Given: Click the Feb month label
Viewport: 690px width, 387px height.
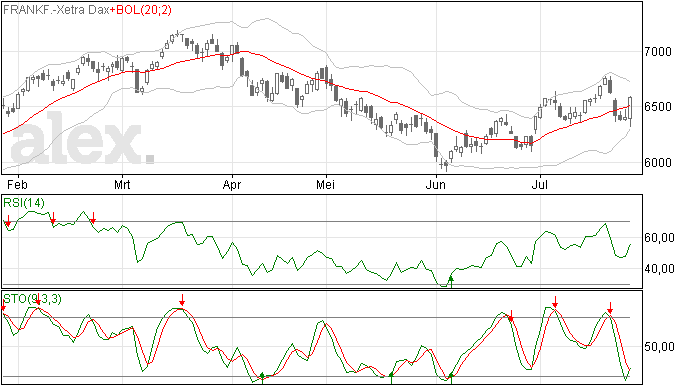Looking at the screenshot, I should tap(17, 184).
